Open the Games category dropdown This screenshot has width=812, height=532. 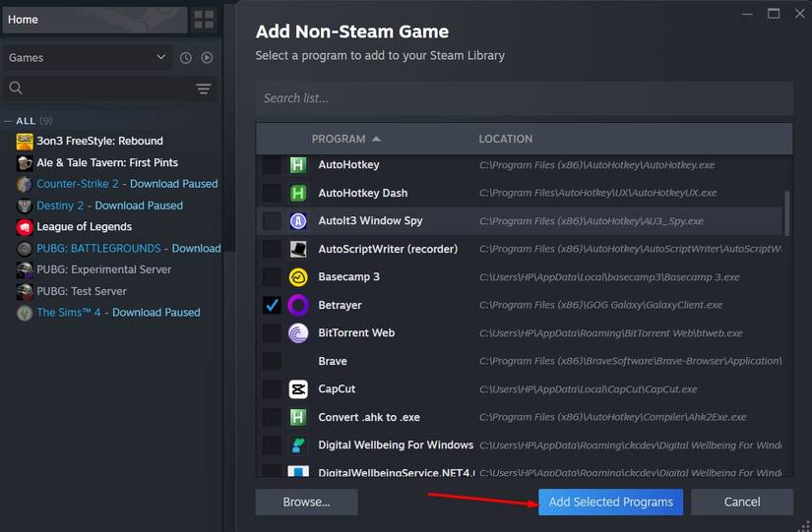pyautogui.click(x=87, y=58)
